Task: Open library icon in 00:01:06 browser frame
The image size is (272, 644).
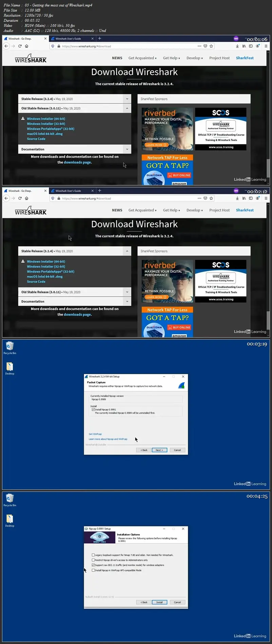Action: (244, 46)
